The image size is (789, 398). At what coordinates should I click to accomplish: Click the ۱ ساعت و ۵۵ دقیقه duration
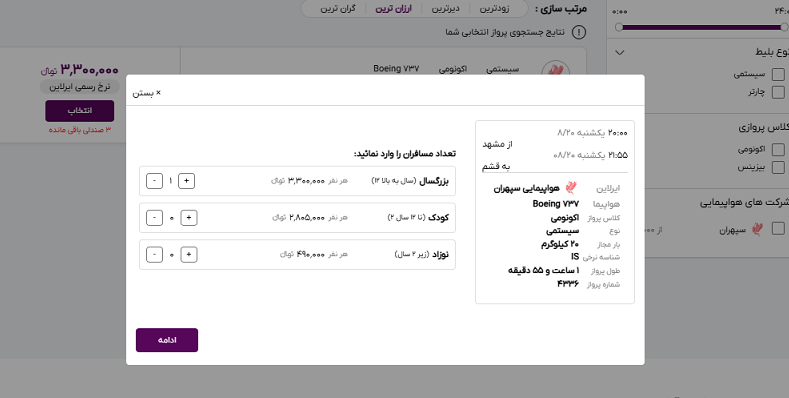pyautogui.click(x=543, y=270)
